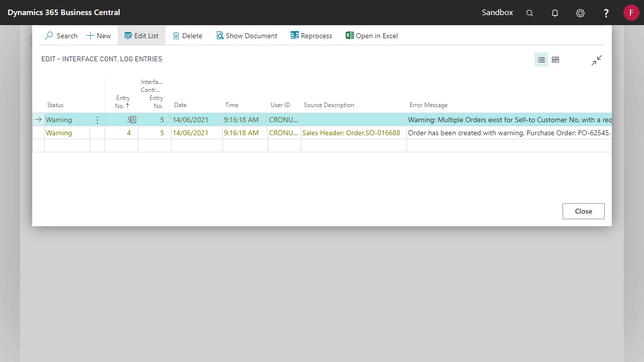Image resolution: width=644 pixels, height=362 pixels.
Task: Open the Sandbox environment indicator
Action: point(497,13)
